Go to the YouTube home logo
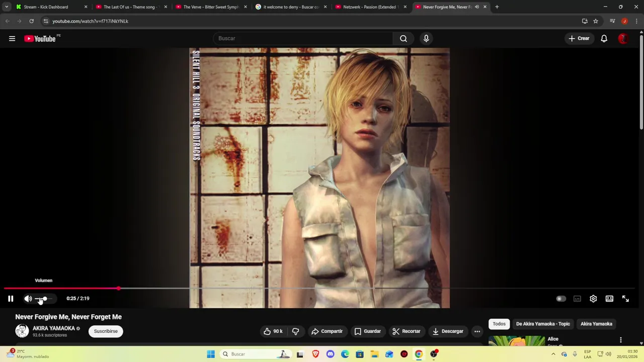The image size is (644, 362). tap(40, 39)
